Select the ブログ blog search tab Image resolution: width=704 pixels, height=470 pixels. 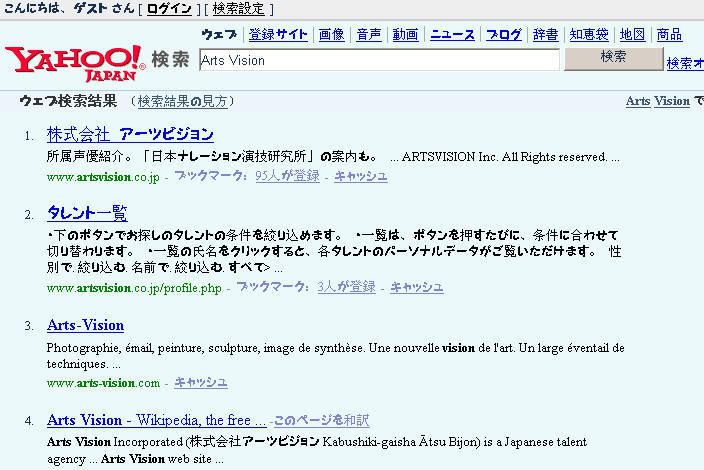point(504,35)
